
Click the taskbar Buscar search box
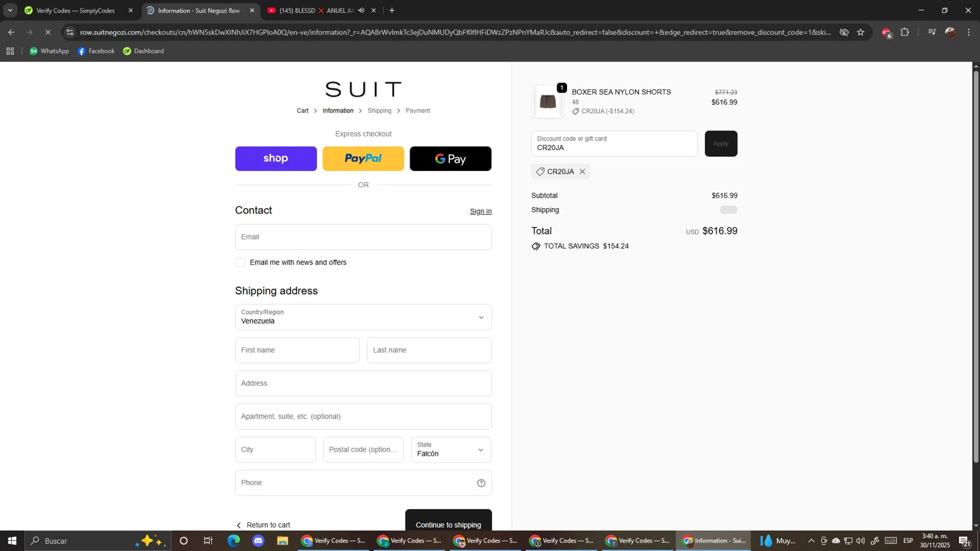(98, 541)
